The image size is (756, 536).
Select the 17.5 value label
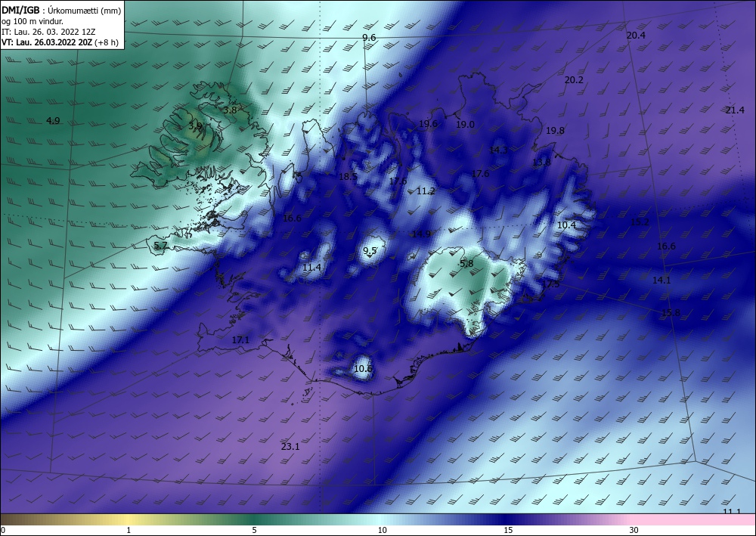(550, 284)
